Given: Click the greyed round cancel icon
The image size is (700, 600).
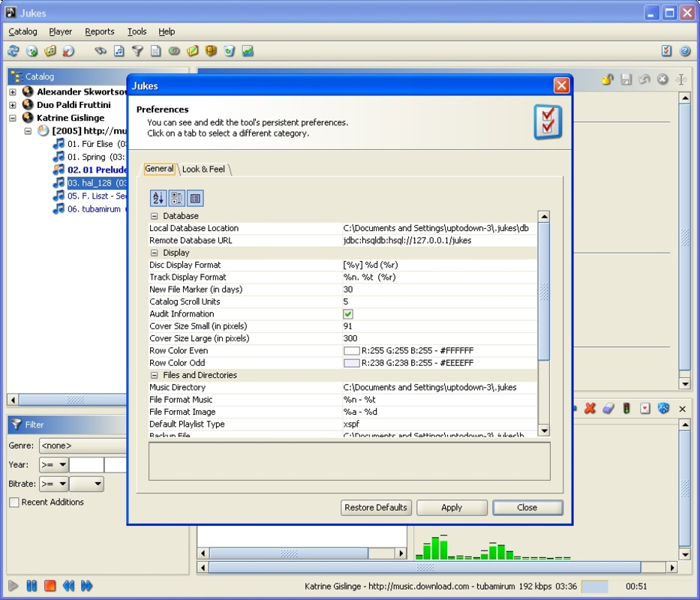Looking at the screenshot, I should 662,79.
